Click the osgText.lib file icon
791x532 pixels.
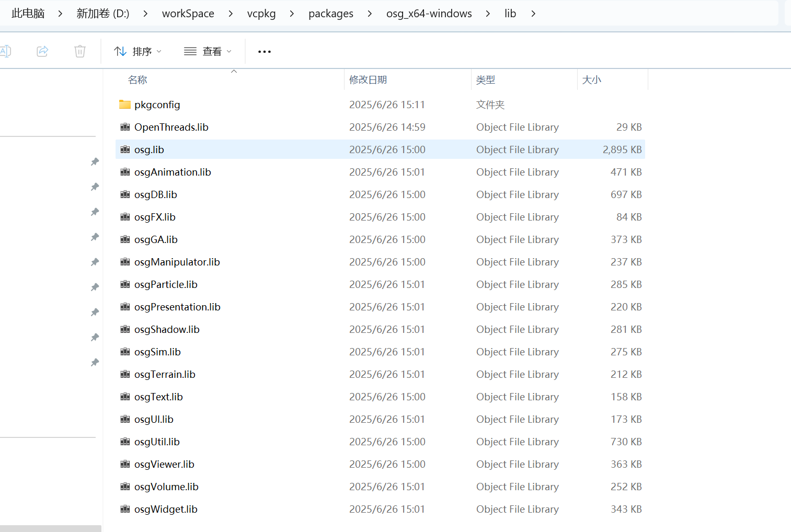125,397
